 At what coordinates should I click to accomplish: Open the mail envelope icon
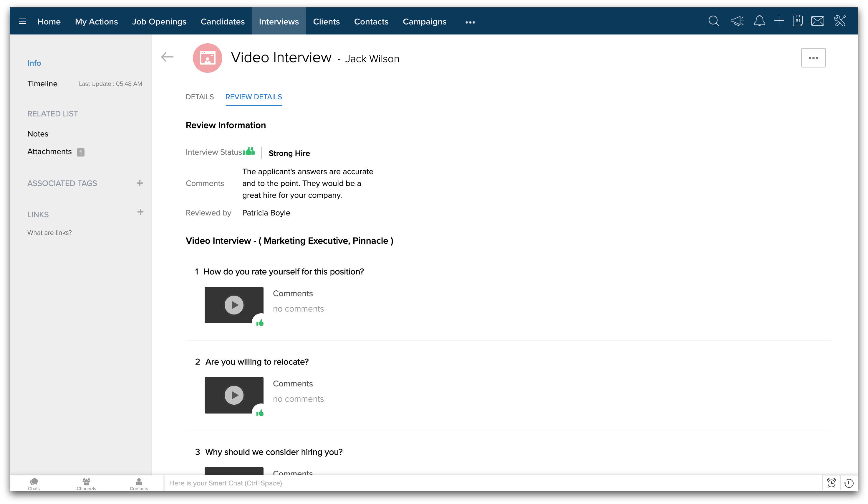(x=817, y=22)
